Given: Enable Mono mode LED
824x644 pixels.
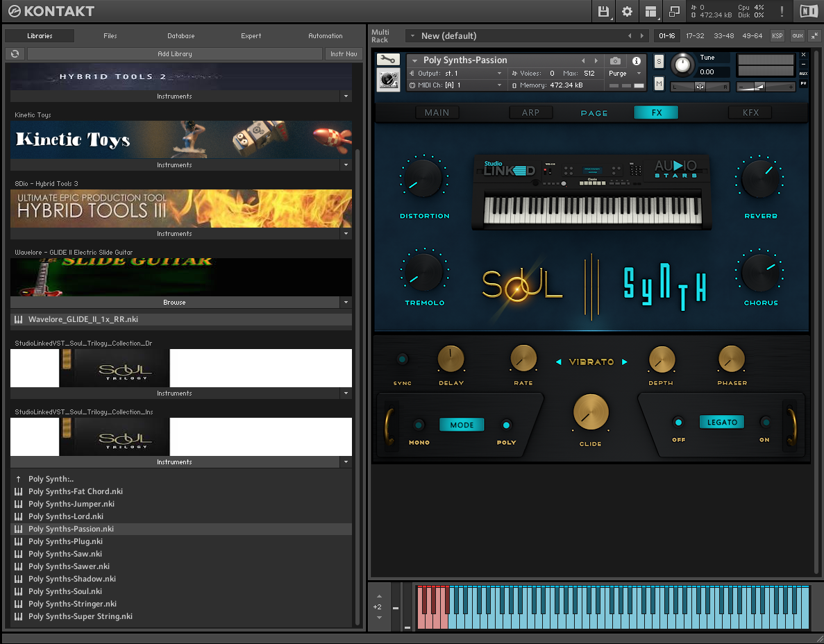Looking at the screenshot, I should (x=419, y=425).
